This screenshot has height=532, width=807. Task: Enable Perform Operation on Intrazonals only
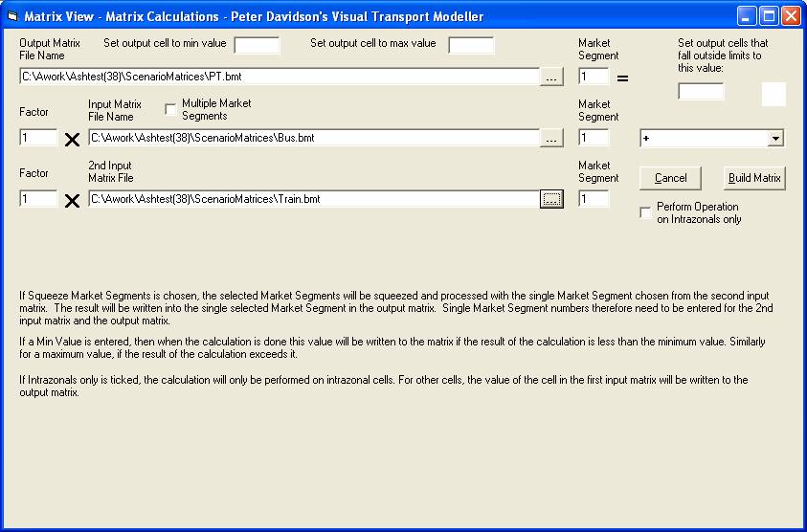coord(645,212)
